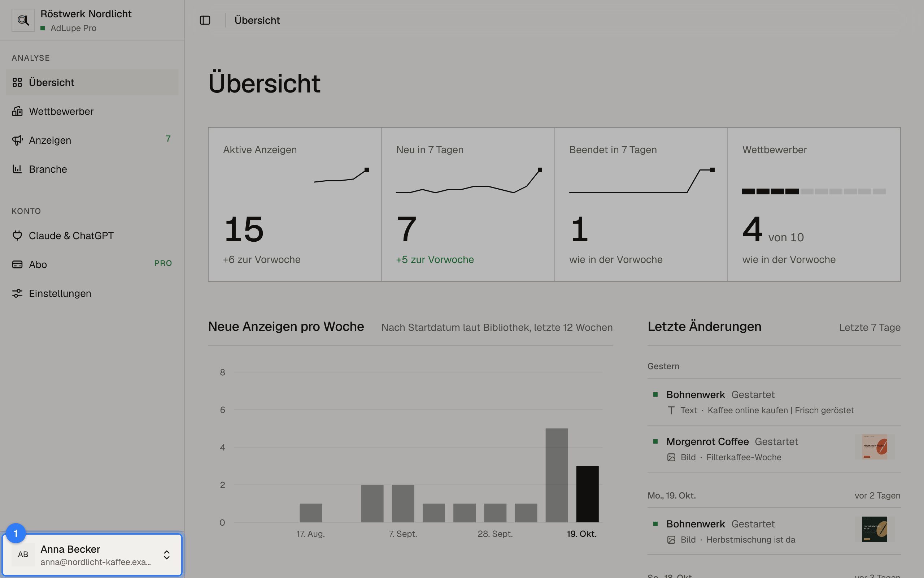Click the text type icon beside Kaffee online kaufen
Screen dimensions: 924x578
pyautogui.click(x=671, y=410)
